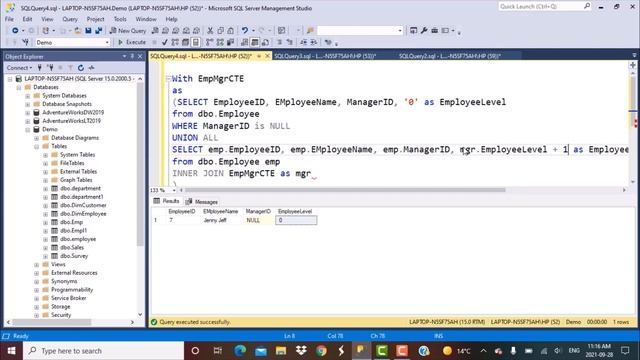This screenshot has width=640, height=360.
Task: Click the EmployeeLevel column header in results
Action: (x=295, y=211)
